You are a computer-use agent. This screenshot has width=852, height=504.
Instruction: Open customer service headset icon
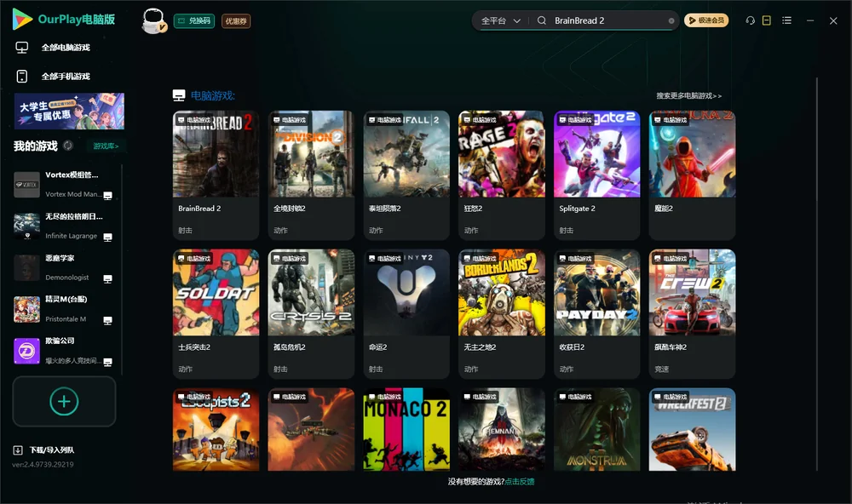pyautogui.click(x=750, y=20)
